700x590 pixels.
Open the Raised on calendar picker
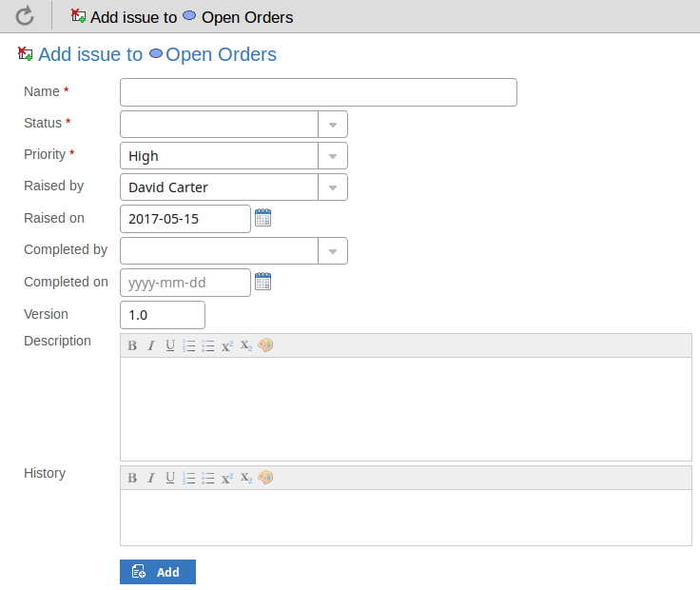(x=263, y=218)
